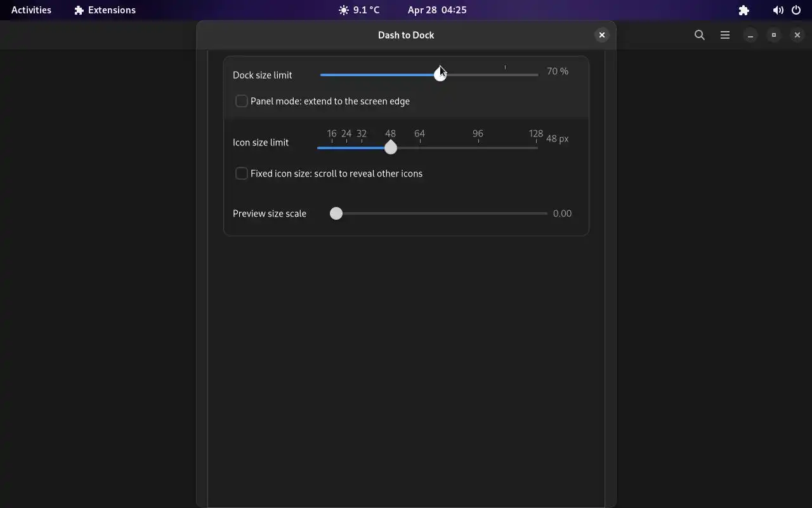
Task: Maximize the Extensions window
Action: [x=774, y=35]
